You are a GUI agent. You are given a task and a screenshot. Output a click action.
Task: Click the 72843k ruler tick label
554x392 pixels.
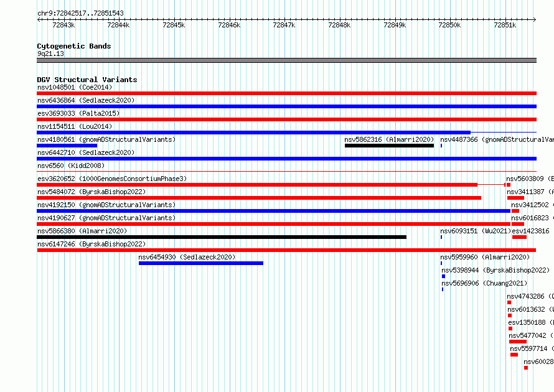pos(63,25)
